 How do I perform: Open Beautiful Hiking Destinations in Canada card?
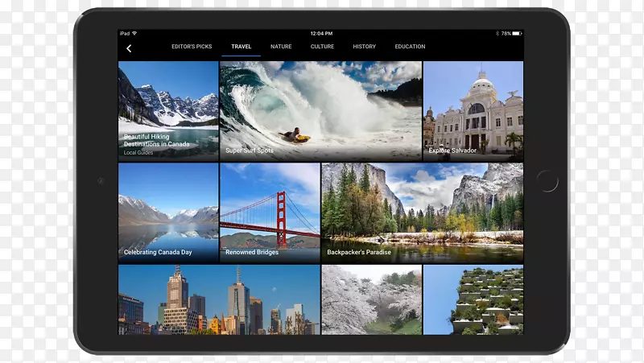click(168, 111)
